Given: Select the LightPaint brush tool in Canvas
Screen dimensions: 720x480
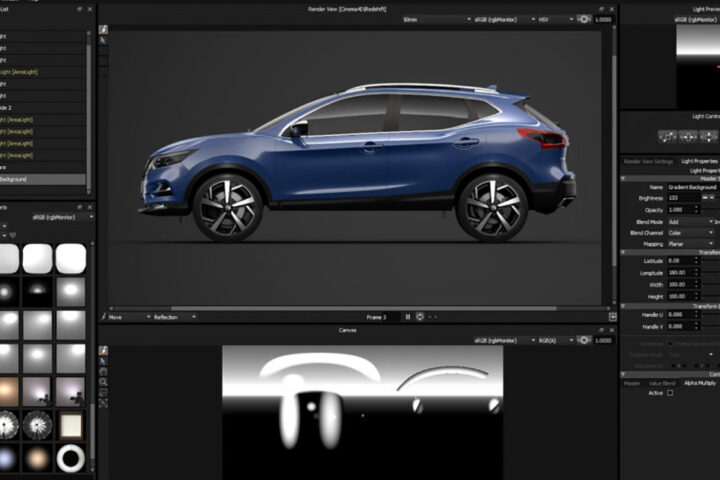Looking at the screenshot, I should point(103,350).
